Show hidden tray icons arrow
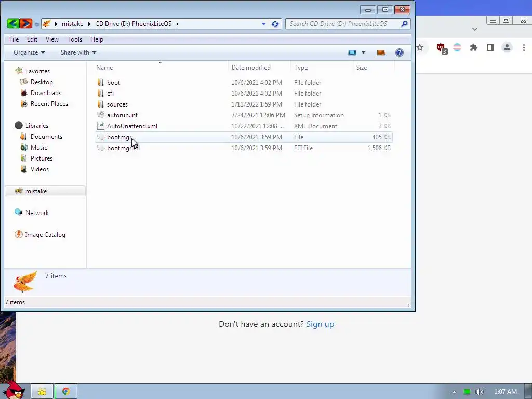Image resolution: width=532 pixels, height=399 pixels. coord(454,392)
